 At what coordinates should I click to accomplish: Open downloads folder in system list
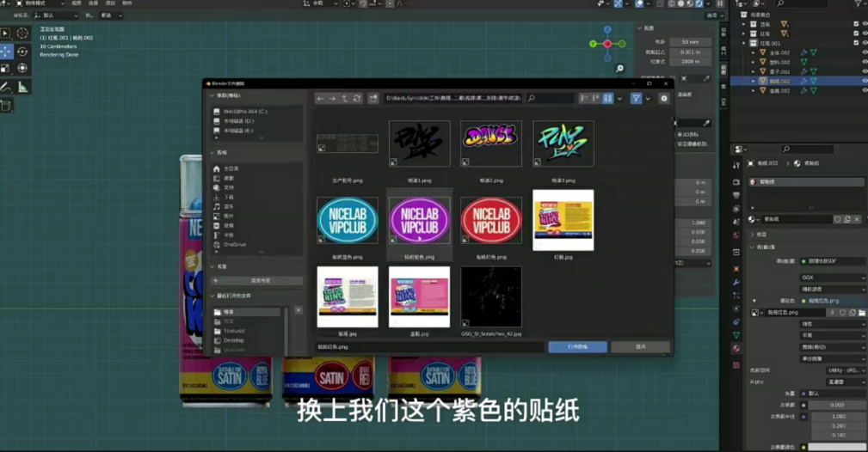[x=257, y=197]
